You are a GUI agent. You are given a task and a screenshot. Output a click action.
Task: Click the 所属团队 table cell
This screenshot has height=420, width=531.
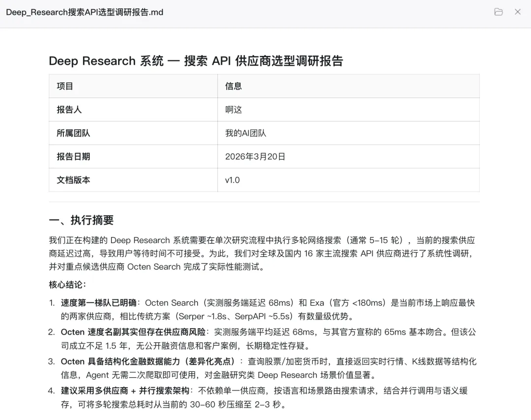click(x=133, y=133)
